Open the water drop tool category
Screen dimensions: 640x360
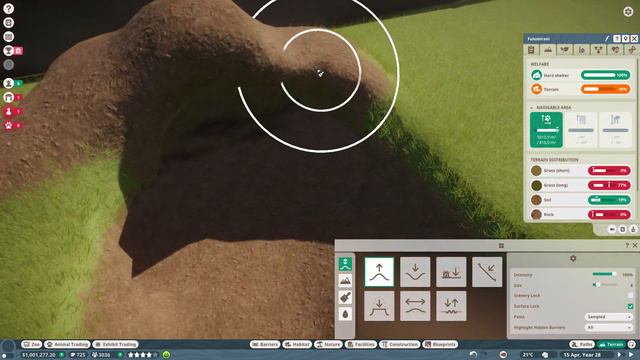(345, 314)
